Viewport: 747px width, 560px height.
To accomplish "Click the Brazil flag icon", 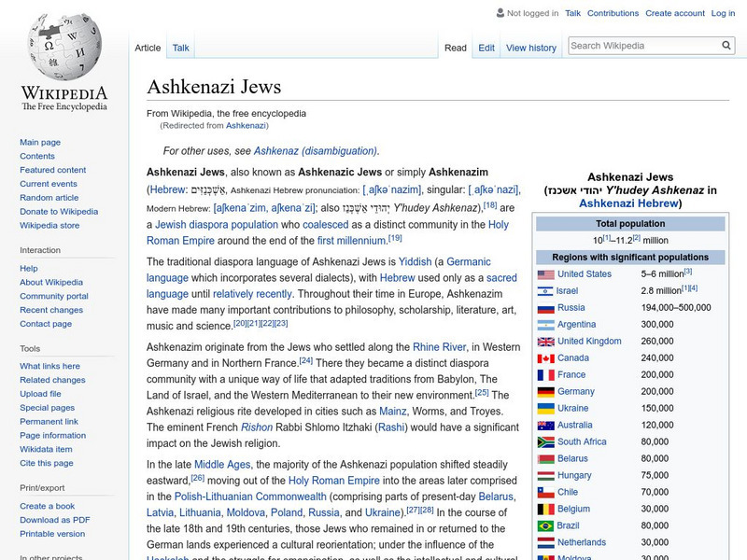I will tap(546, 526).
